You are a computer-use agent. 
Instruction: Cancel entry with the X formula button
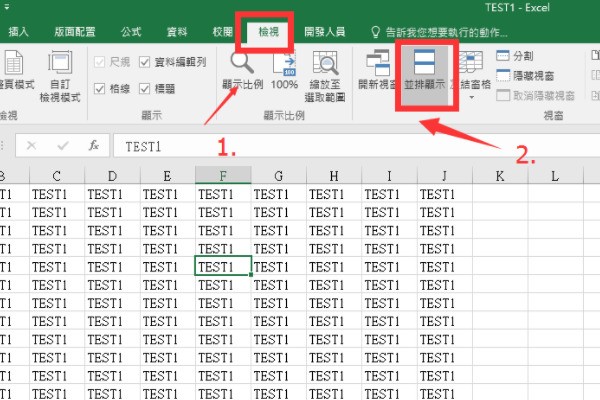pos(31,145)
